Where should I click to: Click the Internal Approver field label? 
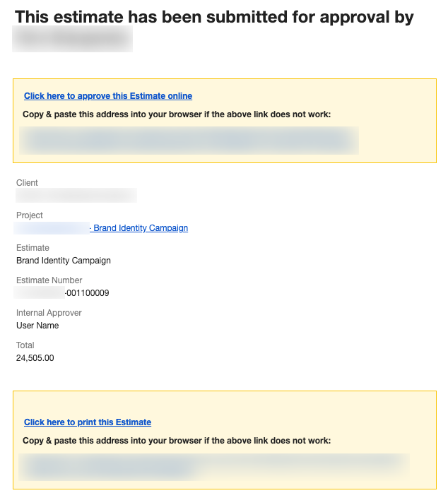(49, 312)
